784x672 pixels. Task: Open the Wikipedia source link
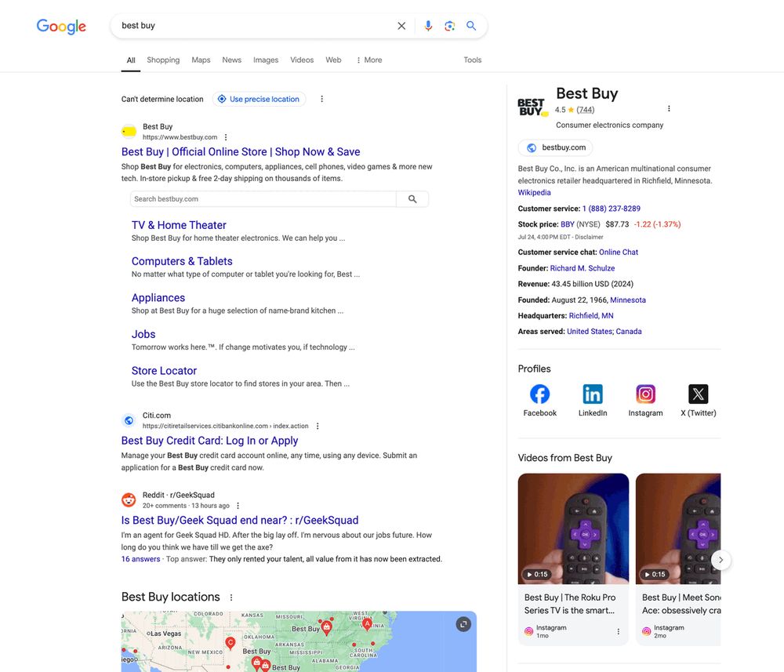pyautogui.click(x=534, y=192)
